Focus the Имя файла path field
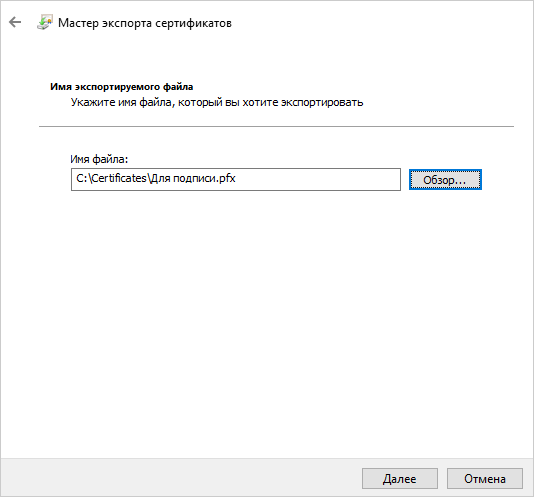This screenshot has width=534, height=497. (x=236, y=180)
